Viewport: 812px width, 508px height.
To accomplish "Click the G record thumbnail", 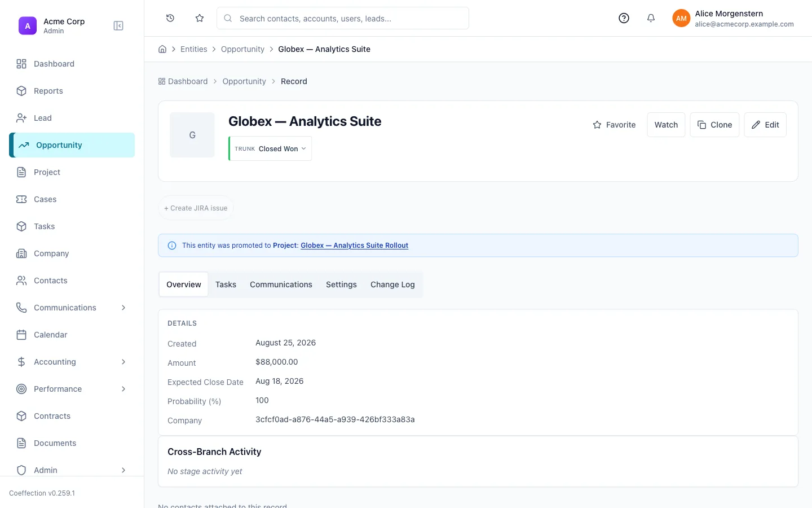I will (x=192, y=135).
